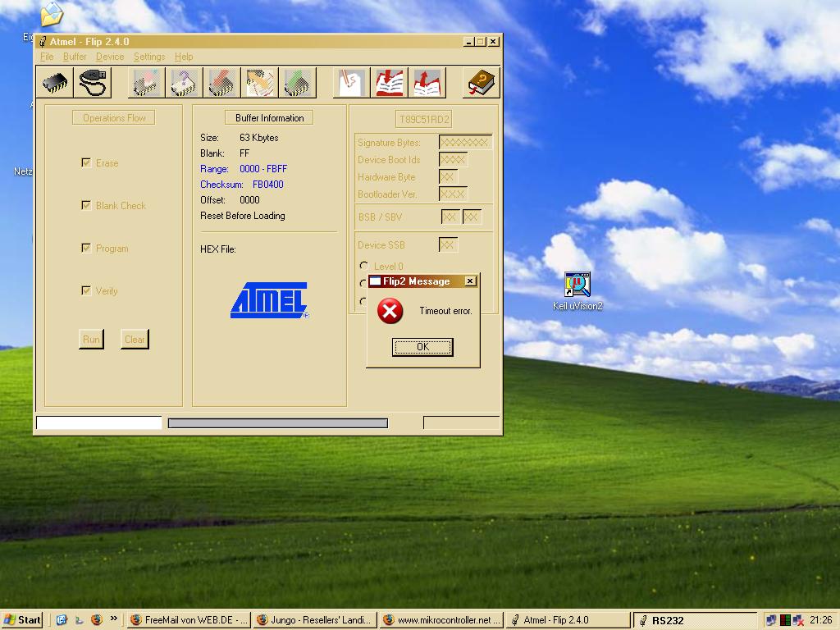Click the Blank Check question-mark chip icon
This screenshot has width=840, height=630.
185,83
